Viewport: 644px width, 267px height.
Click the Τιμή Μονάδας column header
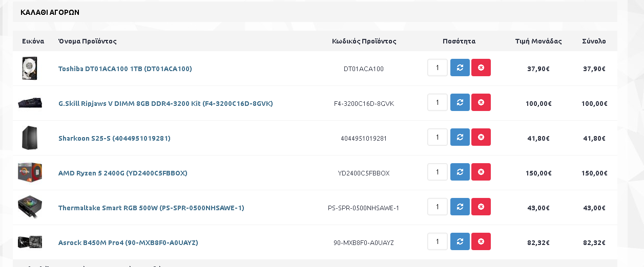(x=538, y=41)
